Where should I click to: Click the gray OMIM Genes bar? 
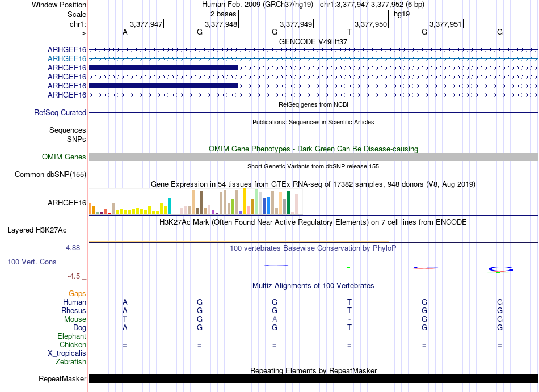[x=313, y=157]
